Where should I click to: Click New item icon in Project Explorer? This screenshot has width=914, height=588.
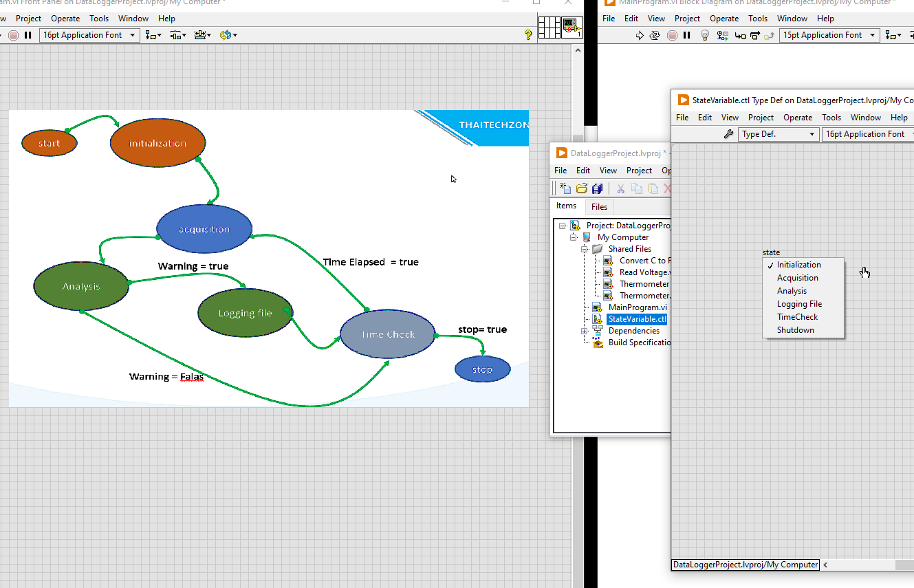565,188
